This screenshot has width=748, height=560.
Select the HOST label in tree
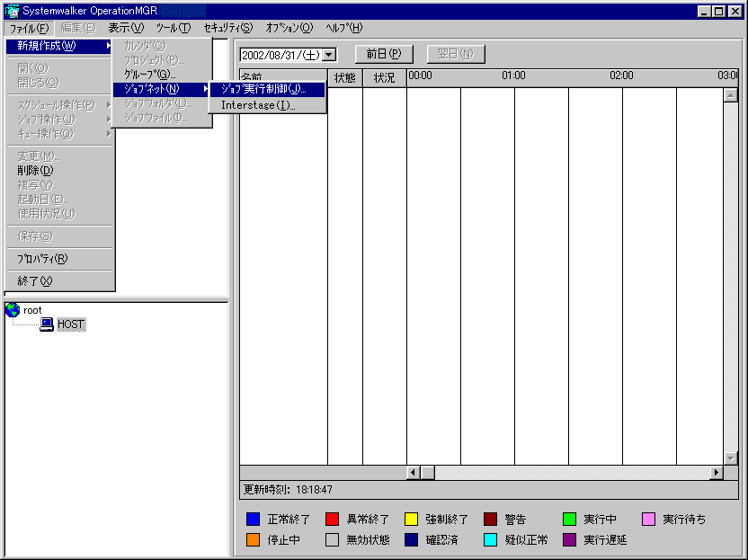71,324
